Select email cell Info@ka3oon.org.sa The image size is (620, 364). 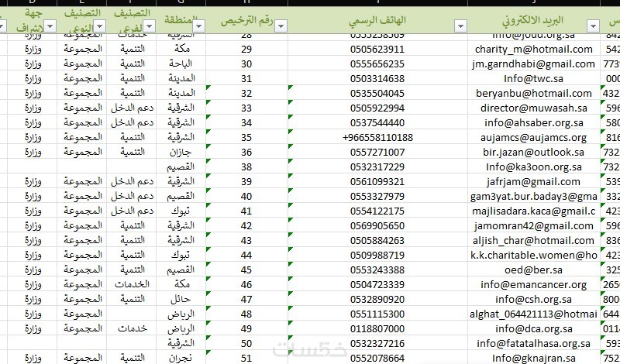tap(534, 167)
